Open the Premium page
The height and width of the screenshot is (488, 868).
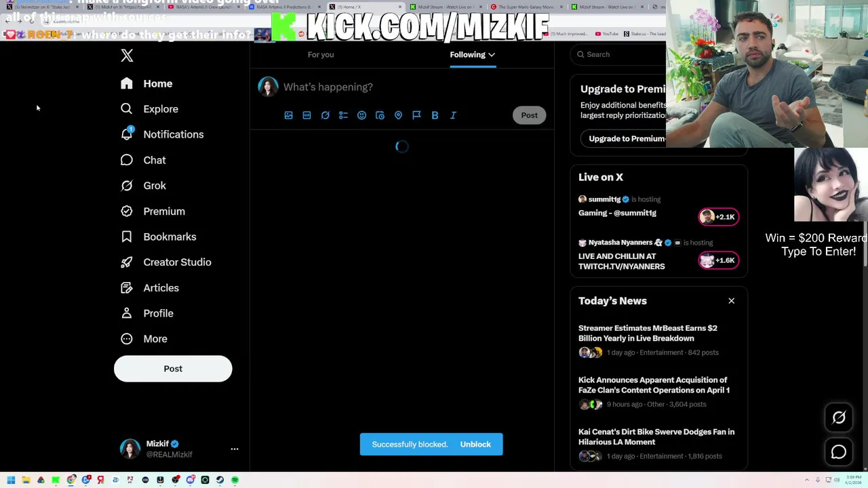pyautogui.click(x=153, y=211)
